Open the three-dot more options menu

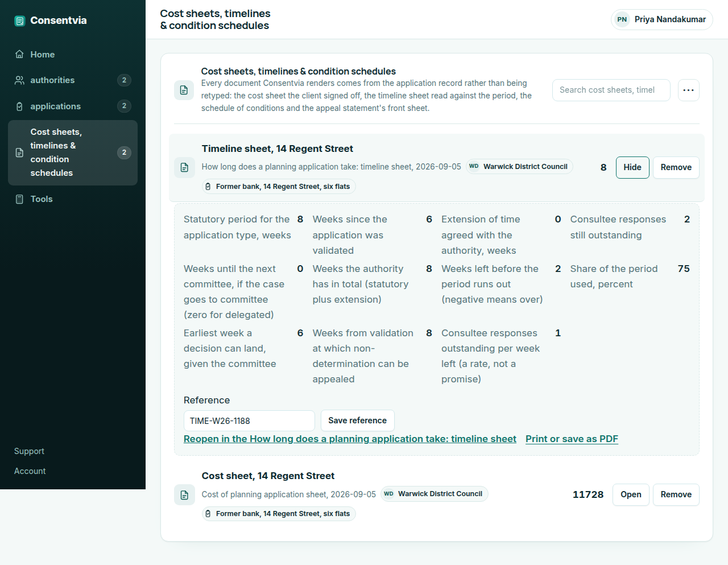click(689, 90)
